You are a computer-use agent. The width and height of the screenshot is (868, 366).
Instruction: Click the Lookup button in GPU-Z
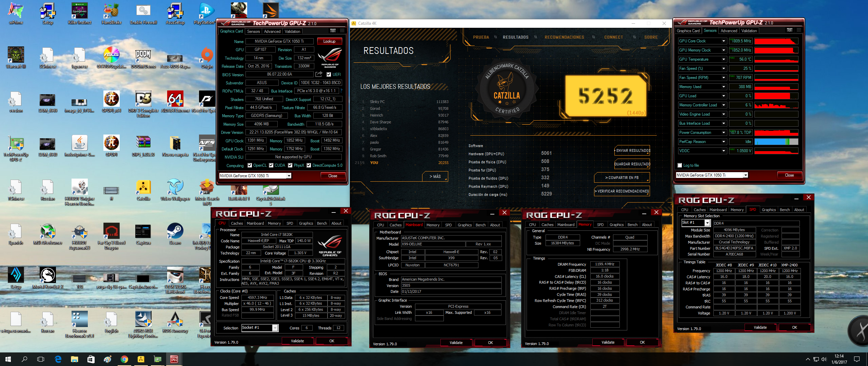(x=329, y=41)
